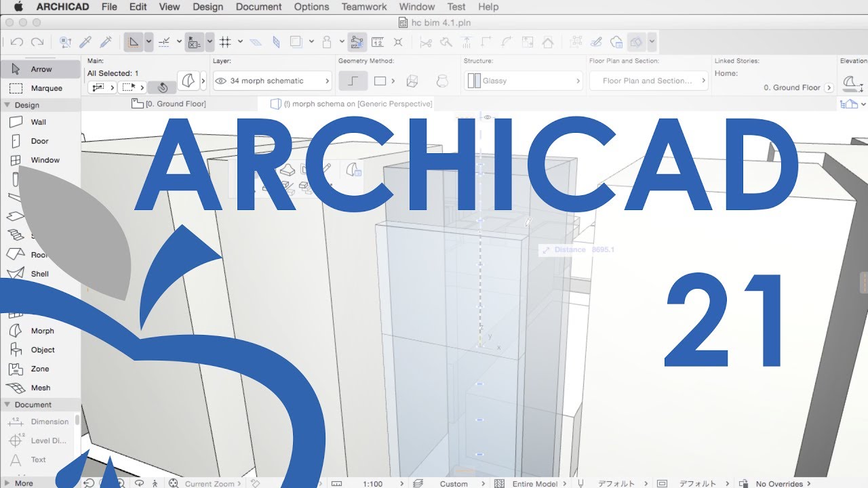This screenshot has height=488, width=868.
Task: Click the Editing Plane display icon
Action: (x=256, y=42)
